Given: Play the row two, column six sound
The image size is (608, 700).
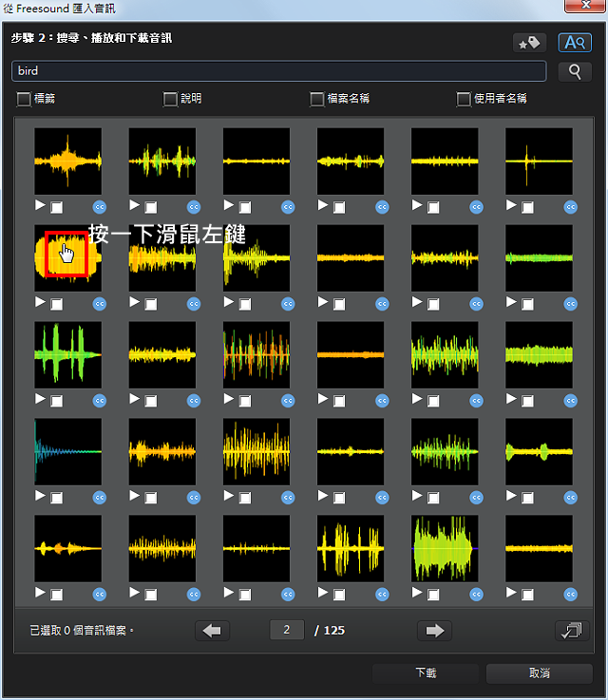Looking at the screenshot, I should (511, 302).
